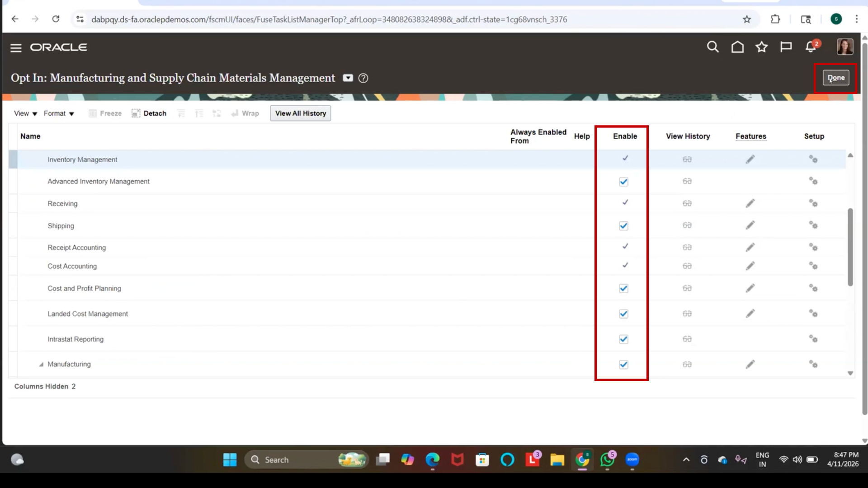Edit features pencil for Cost Accounting
This screenshot has height=488, width=868.
(x=750, y=266)
